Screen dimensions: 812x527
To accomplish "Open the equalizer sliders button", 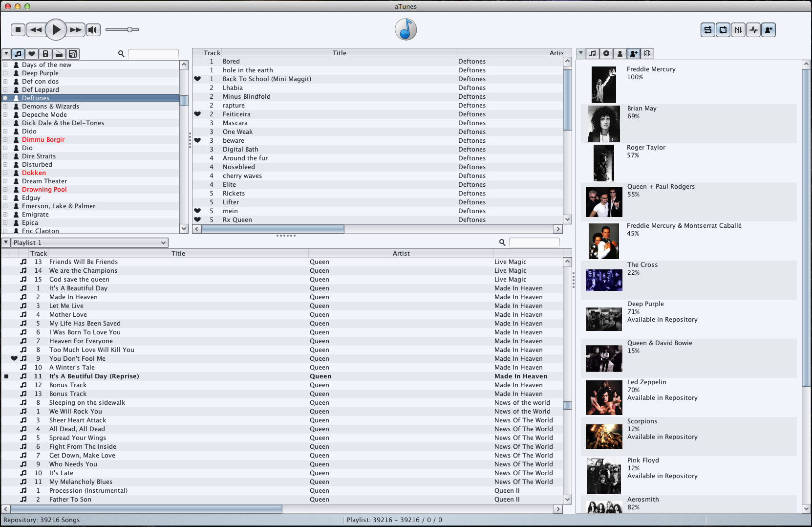I will [738, 30].
